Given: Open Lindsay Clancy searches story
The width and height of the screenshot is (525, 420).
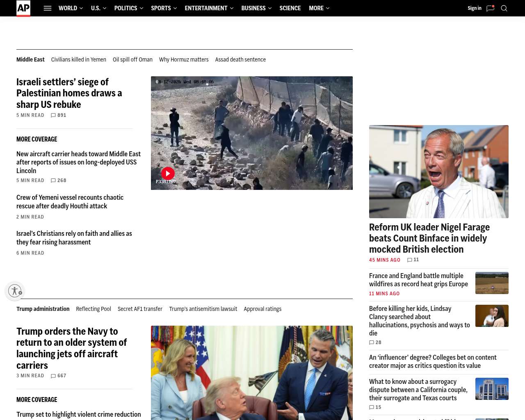Looking at the screenshot, I should point(420,321).
